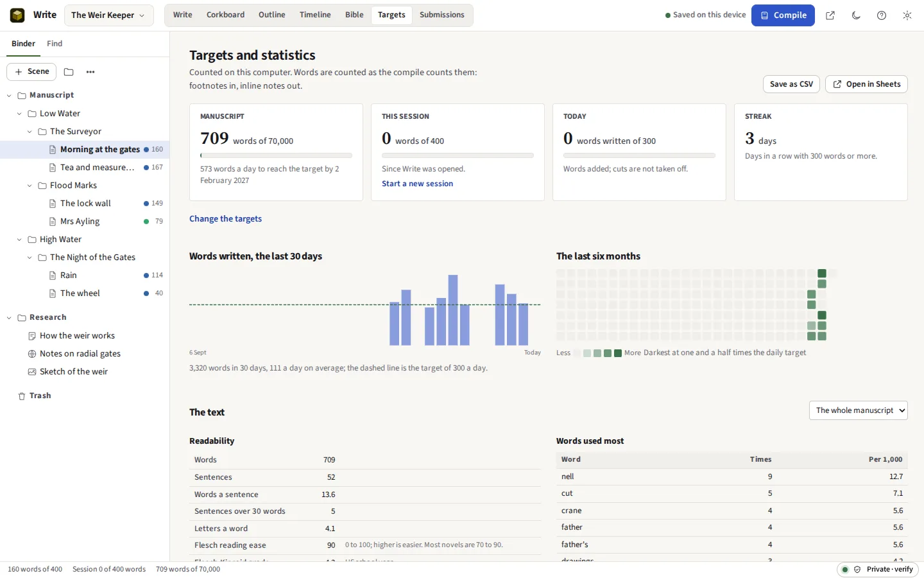This screenshot has height=578, width=924.
Task: Collapse The Night of the Gates chevron
Action: (30, 258)
